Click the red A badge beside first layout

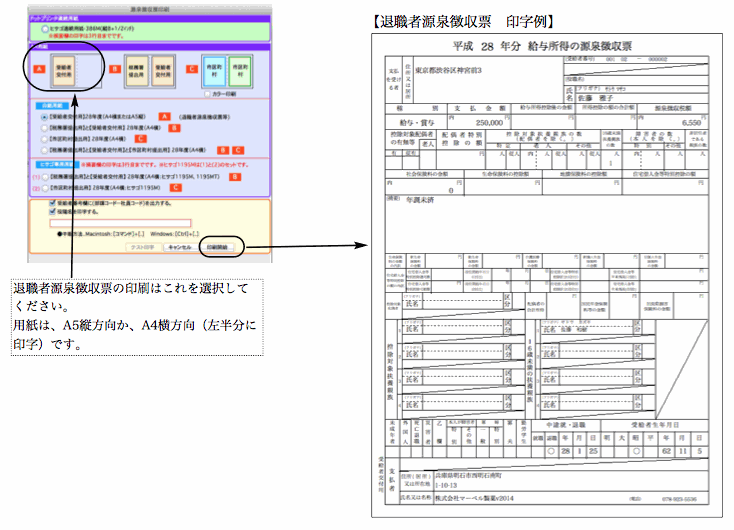[38, 70]
